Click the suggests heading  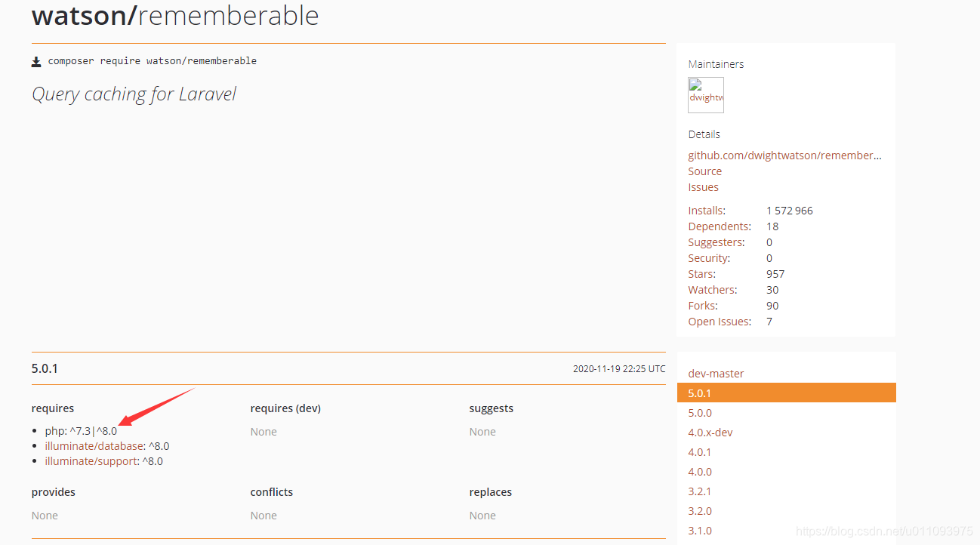[491, 408]
